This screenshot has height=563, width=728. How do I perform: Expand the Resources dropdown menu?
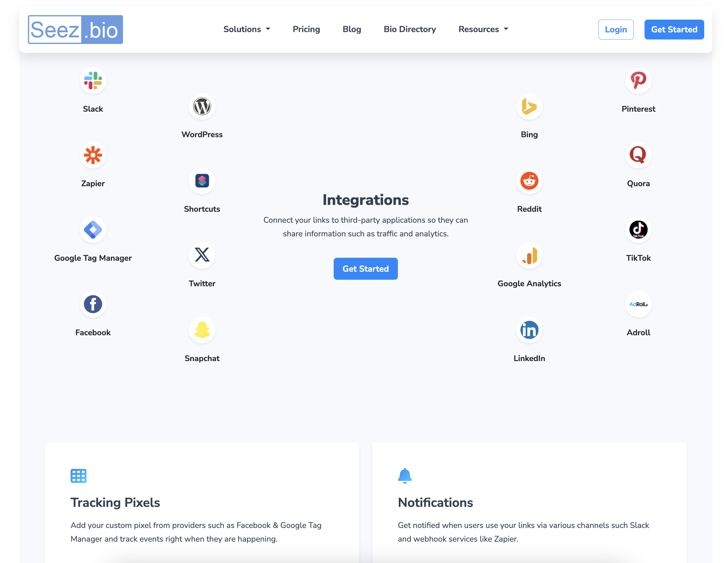tap(483, 29)
